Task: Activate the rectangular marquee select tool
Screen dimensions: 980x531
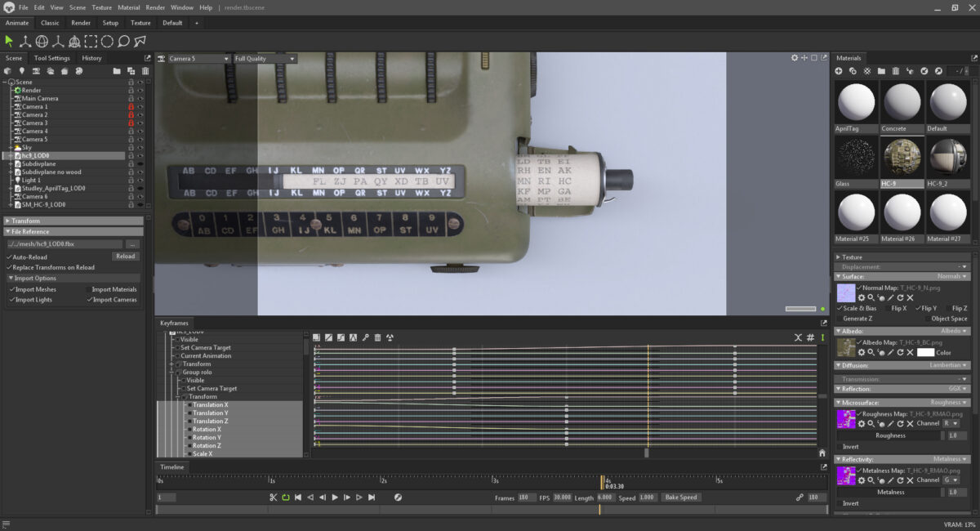Action: point(91,41)
